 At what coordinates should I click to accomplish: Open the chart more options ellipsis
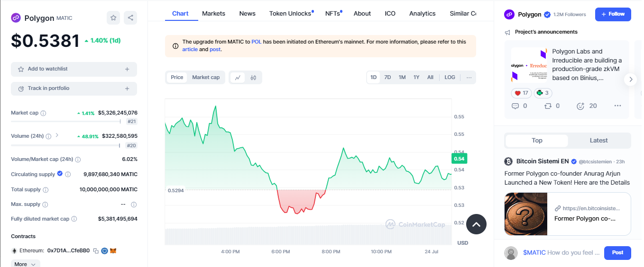pos(469,78)
